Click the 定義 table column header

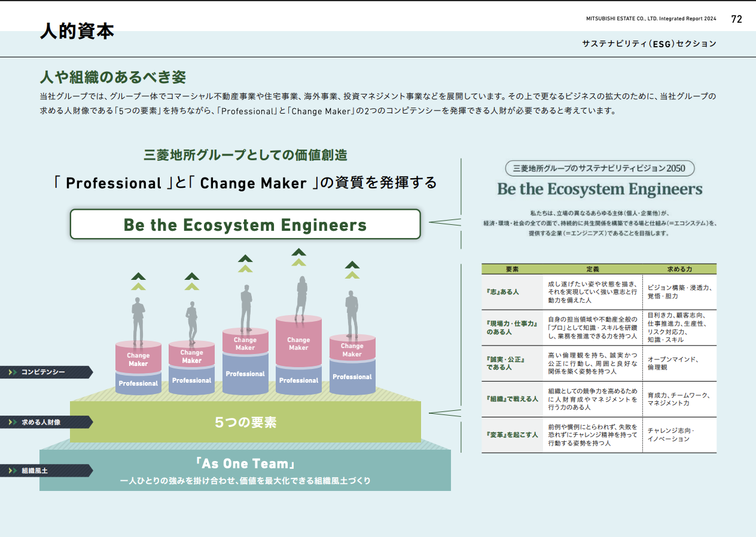[593, 269]
